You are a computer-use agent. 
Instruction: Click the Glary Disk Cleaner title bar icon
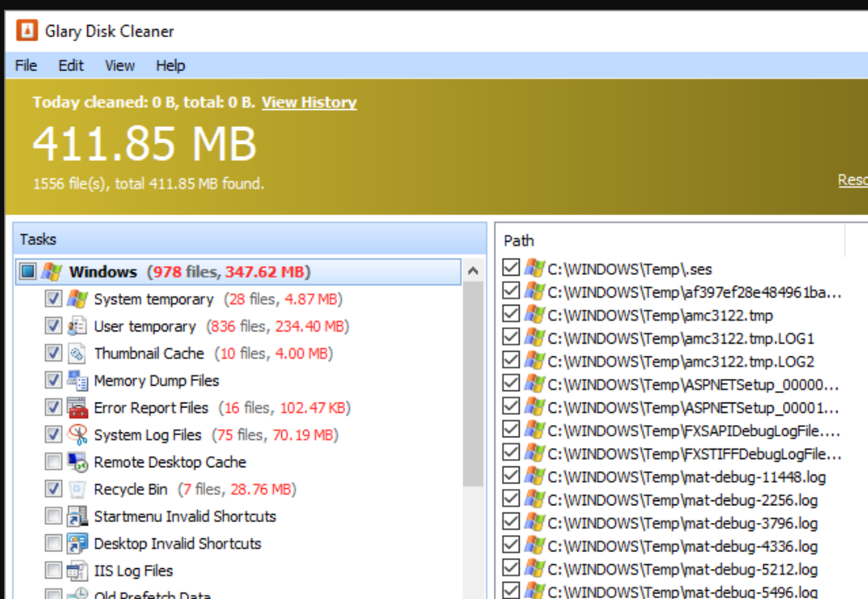(27, 31)
